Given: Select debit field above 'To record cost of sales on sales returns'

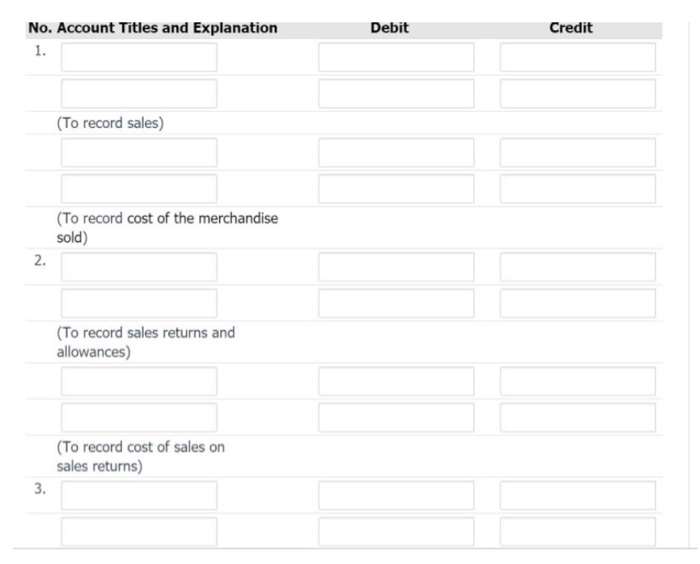Looking at the screenshot, I should (396, 417).
